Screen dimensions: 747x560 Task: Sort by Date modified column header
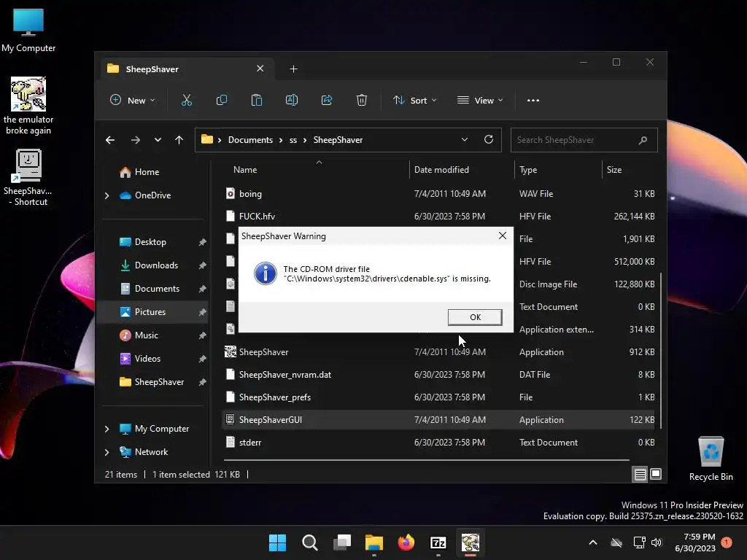[x=462, y=170]
